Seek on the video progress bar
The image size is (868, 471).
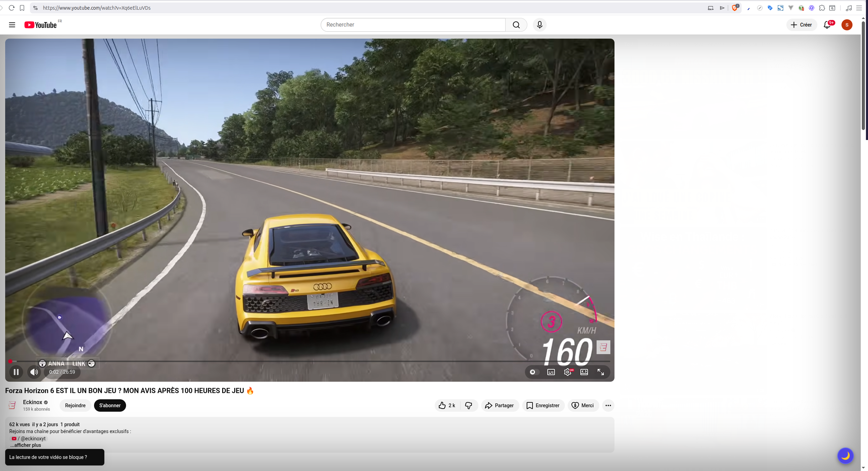click(309, 361)
